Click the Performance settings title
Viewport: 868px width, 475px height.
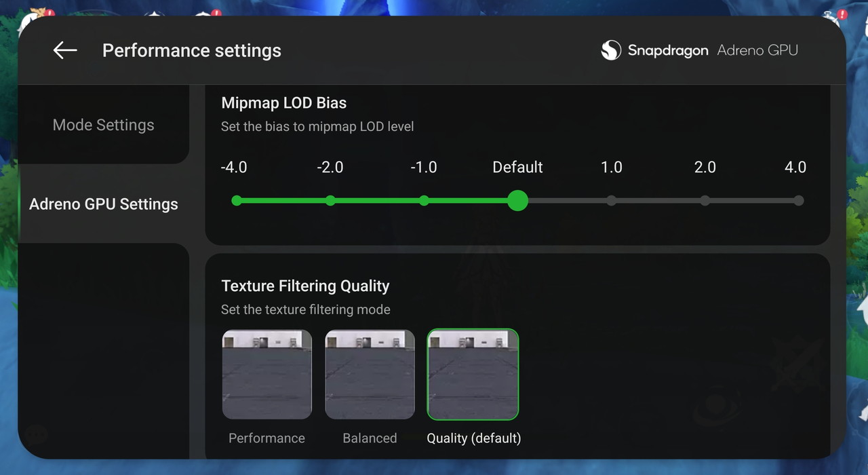pyautogui.click(x=191, y=51)
